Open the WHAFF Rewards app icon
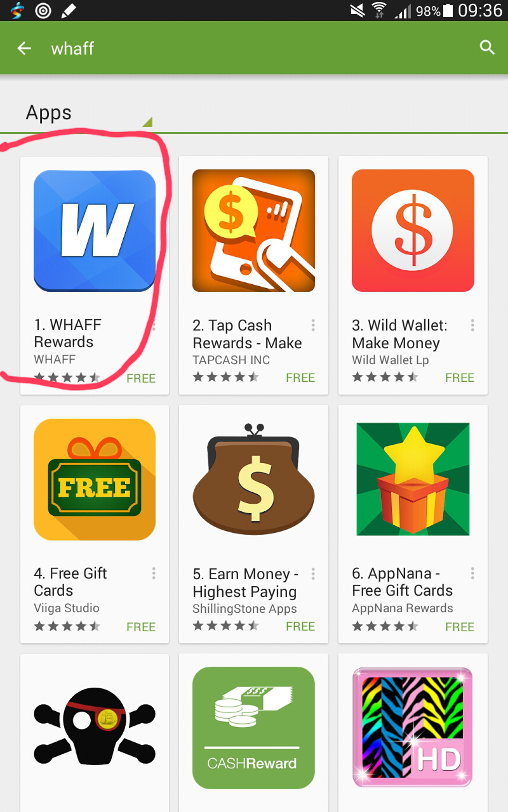 point(95,231)
